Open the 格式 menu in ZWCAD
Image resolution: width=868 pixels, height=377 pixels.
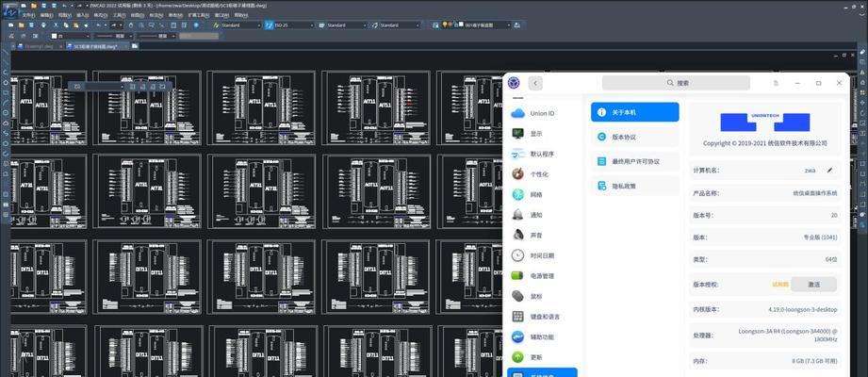pos(101,15)
